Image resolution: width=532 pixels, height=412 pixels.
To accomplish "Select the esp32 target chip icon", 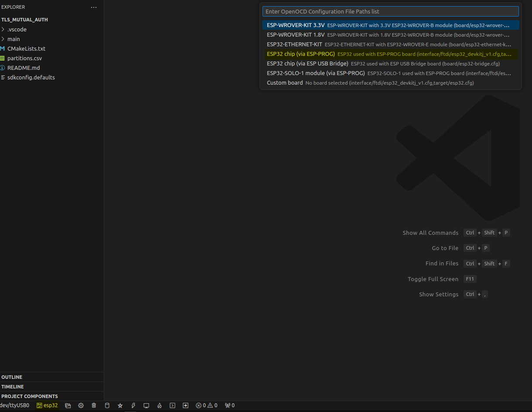I will pos(47,405).
